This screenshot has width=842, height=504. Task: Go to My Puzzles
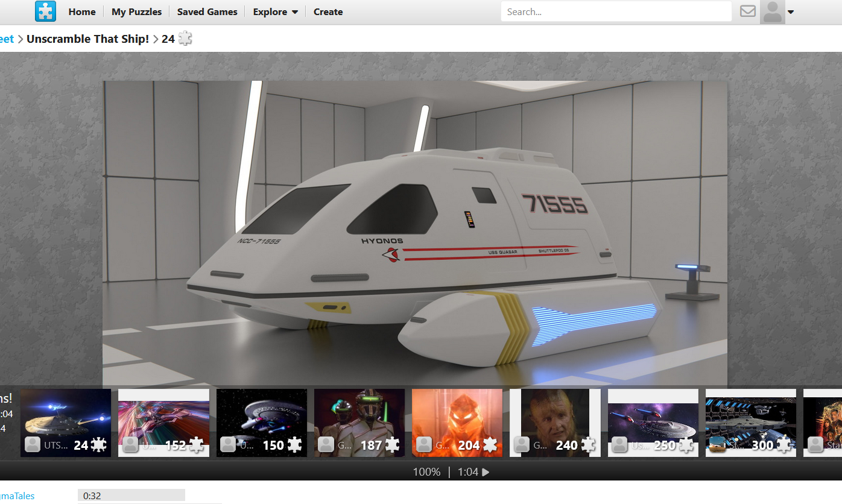137,11
